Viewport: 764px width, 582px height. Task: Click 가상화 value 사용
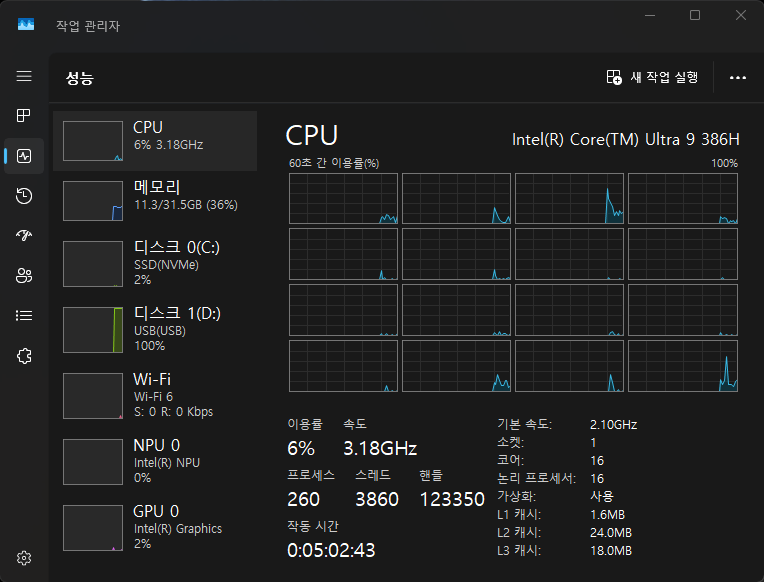click(x=602, y=497)
